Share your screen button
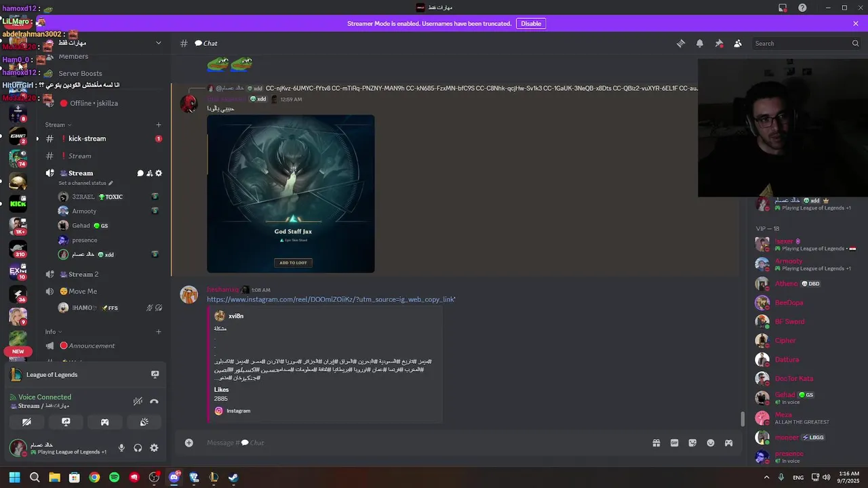The width and height of the screenshot is (868, 488). [x=66, y=422]
